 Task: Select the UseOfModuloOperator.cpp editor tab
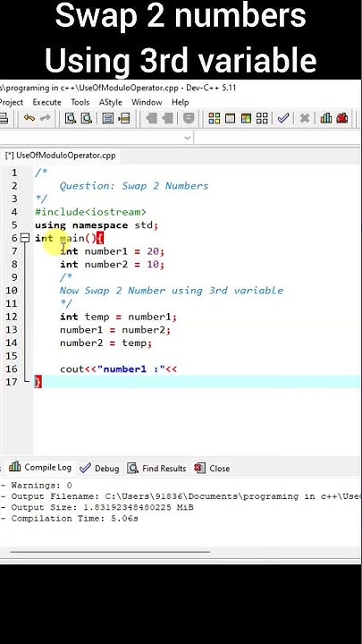tap(61, 156)
